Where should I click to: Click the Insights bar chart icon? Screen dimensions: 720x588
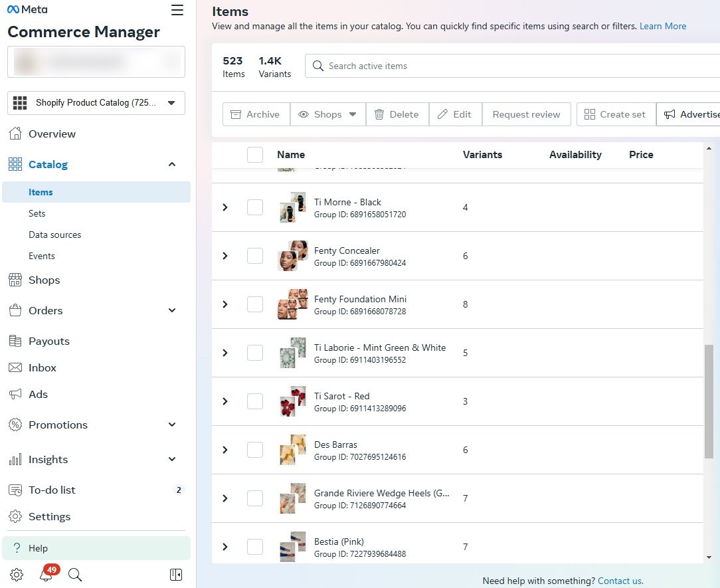pyautogui.click(x=15, y=459)
